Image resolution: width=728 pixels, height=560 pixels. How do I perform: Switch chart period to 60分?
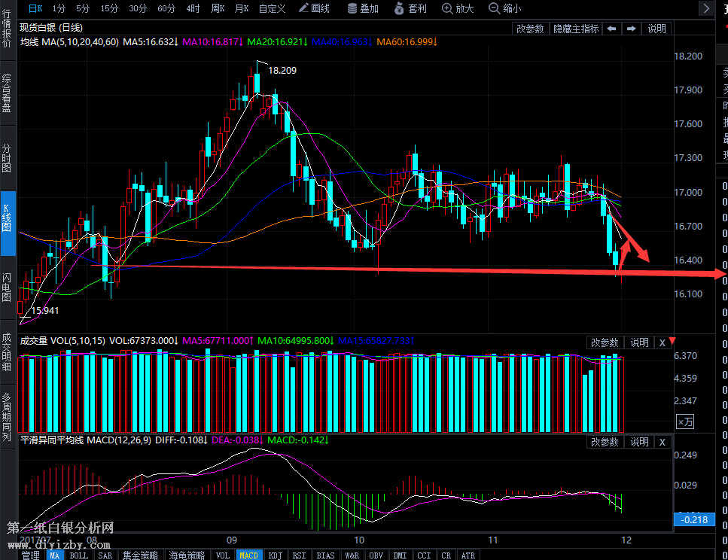click(166, 8)
